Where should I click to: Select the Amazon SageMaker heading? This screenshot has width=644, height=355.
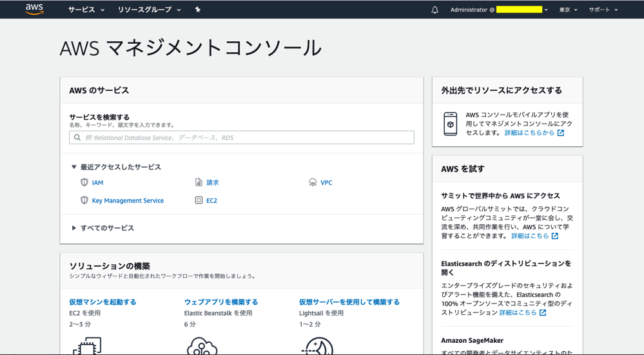(x=472, y=340)
